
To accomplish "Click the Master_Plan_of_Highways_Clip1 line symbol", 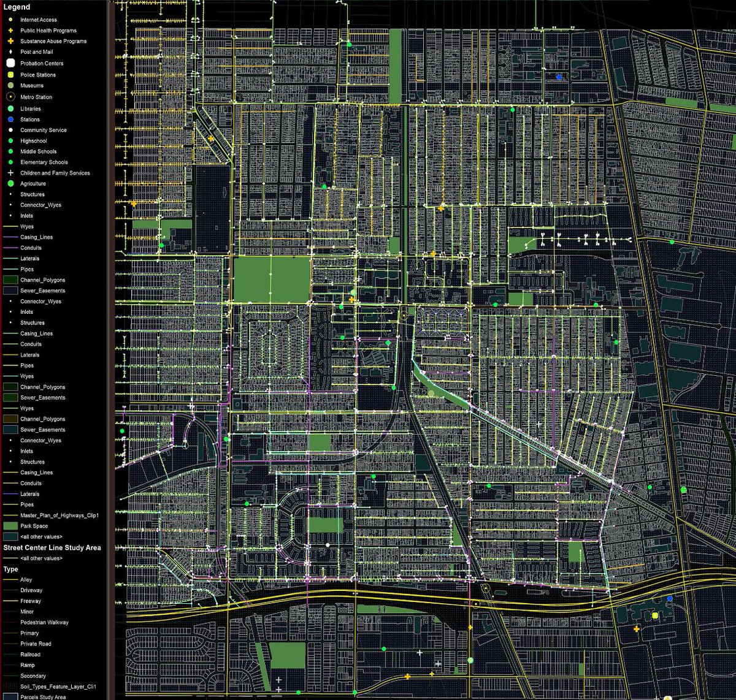I will (10, 515).
